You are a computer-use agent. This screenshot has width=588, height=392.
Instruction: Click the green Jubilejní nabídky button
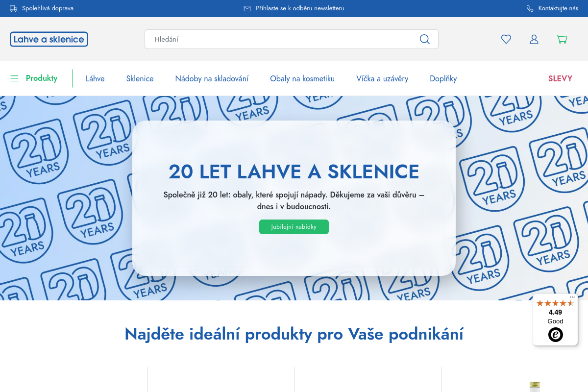coord(294,227)
